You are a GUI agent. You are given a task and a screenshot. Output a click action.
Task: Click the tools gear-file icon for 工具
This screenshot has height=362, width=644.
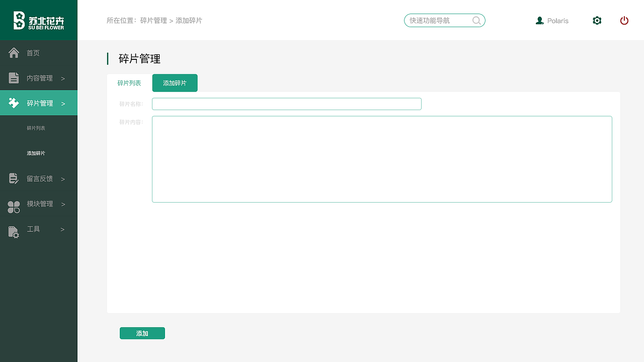14,232
